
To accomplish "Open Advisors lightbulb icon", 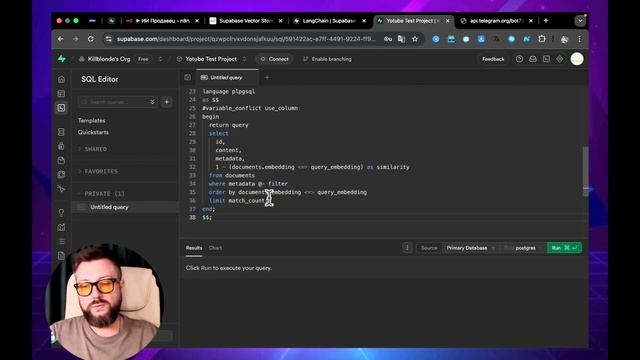I will 61,213.
